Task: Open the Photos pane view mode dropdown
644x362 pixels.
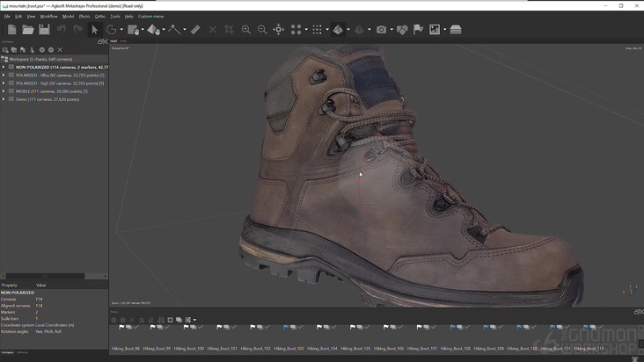Action: pos(194,320)
